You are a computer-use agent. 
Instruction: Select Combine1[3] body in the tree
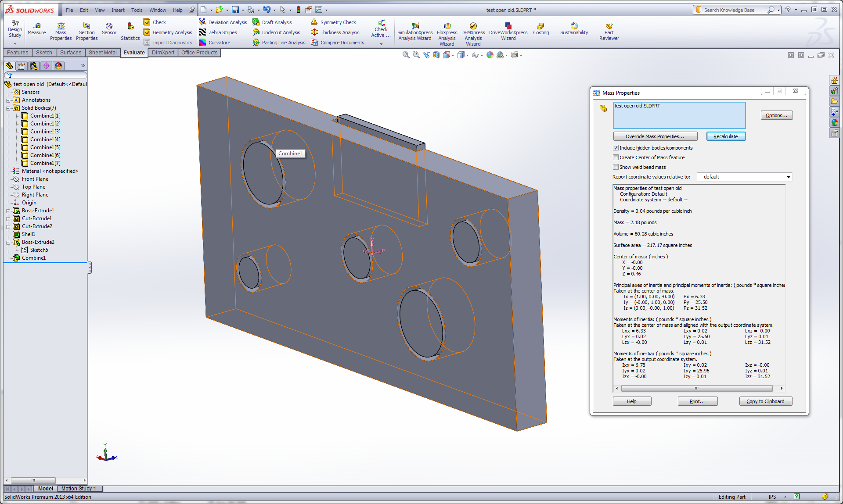point(45,132)
